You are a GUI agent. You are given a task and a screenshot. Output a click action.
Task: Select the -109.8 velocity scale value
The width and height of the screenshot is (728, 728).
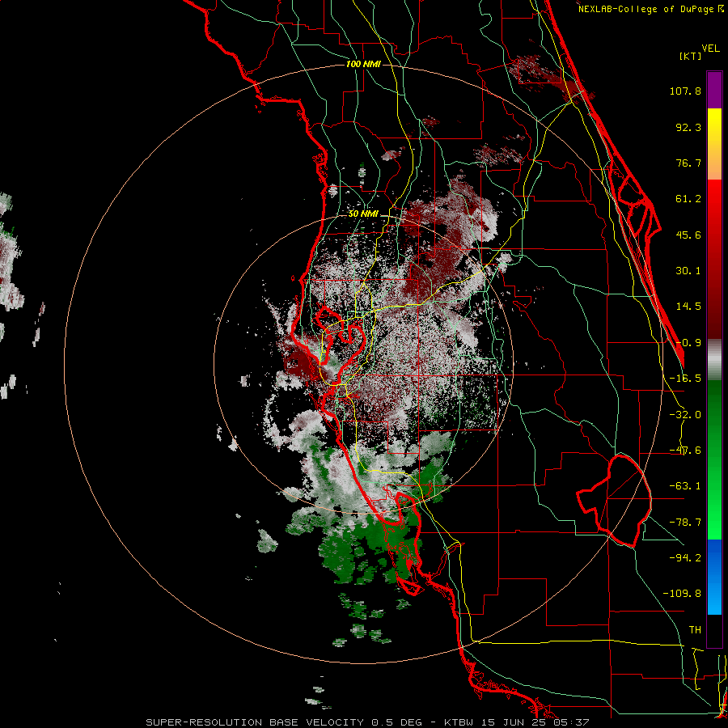[682, 594]
